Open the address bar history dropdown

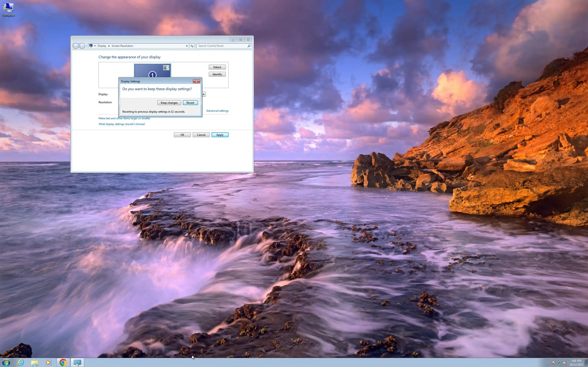click(x=187, y=46)
